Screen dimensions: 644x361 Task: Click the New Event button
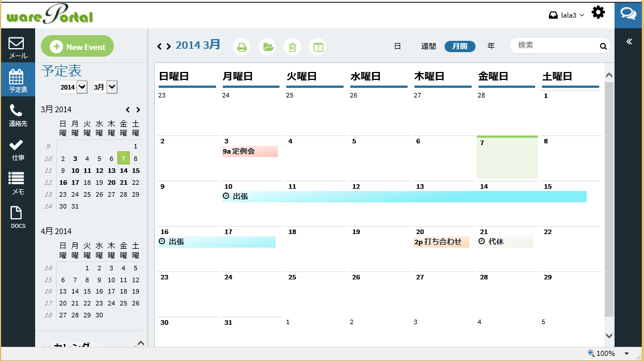tap(77, 46)
